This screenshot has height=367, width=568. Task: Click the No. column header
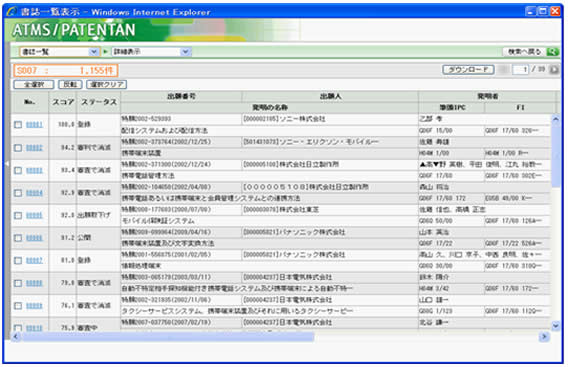[x=30, y=102]
